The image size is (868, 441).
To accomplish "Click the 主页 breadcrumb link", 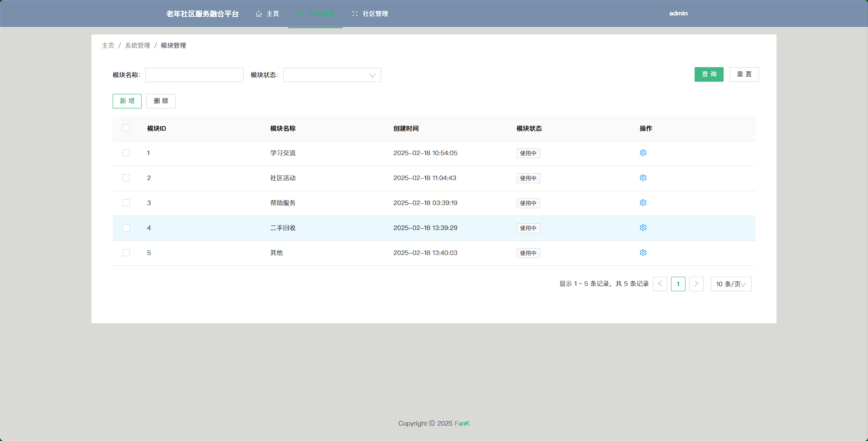I will click(x=108, y=45).
